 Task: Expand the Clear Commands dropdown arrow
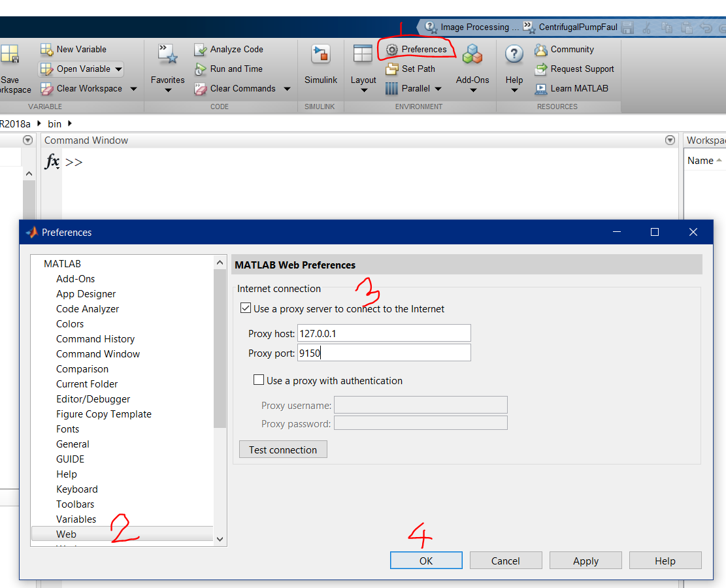(287, 89)
